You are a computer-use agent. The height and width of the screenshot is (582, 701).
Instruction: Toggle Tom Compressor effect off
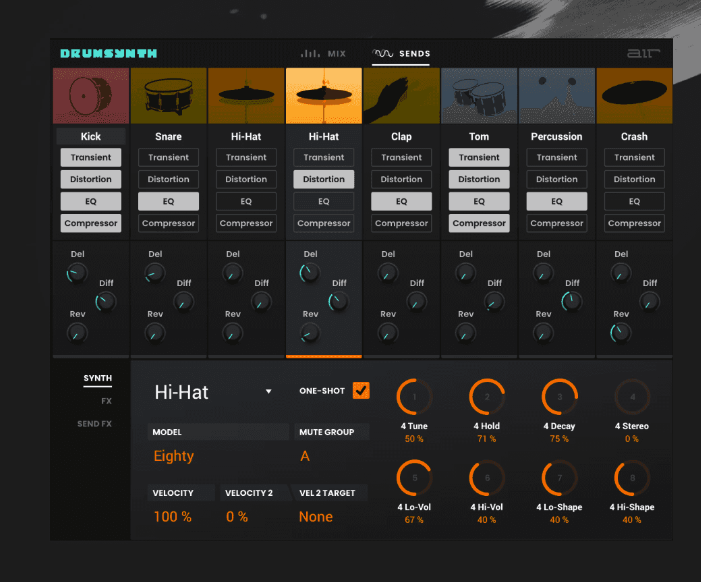tap(479, 223)
